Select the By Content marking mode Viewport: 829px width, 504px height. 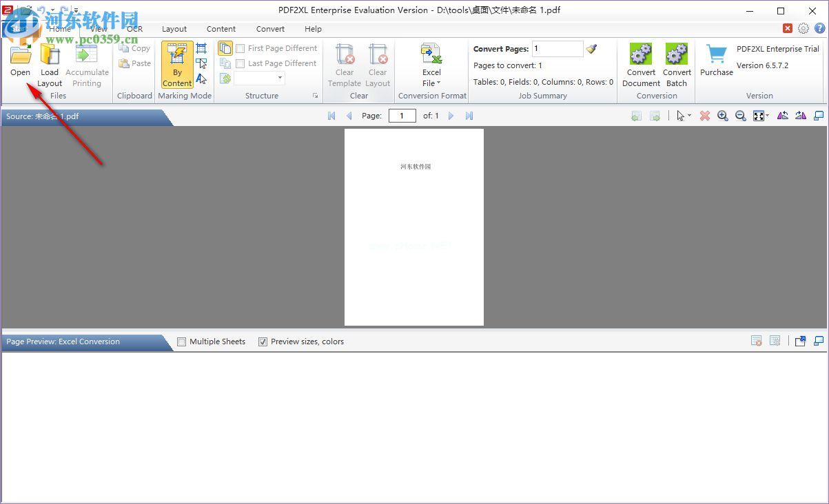pyautogui.click(x=177, y=65)
